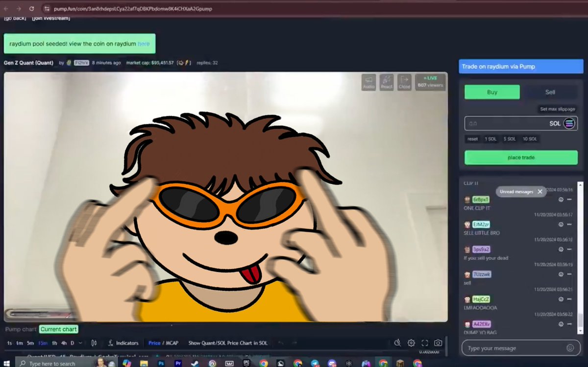Select the 1m chart interval
The width and height of the screenshot is (588, 367).
(20, 343)
